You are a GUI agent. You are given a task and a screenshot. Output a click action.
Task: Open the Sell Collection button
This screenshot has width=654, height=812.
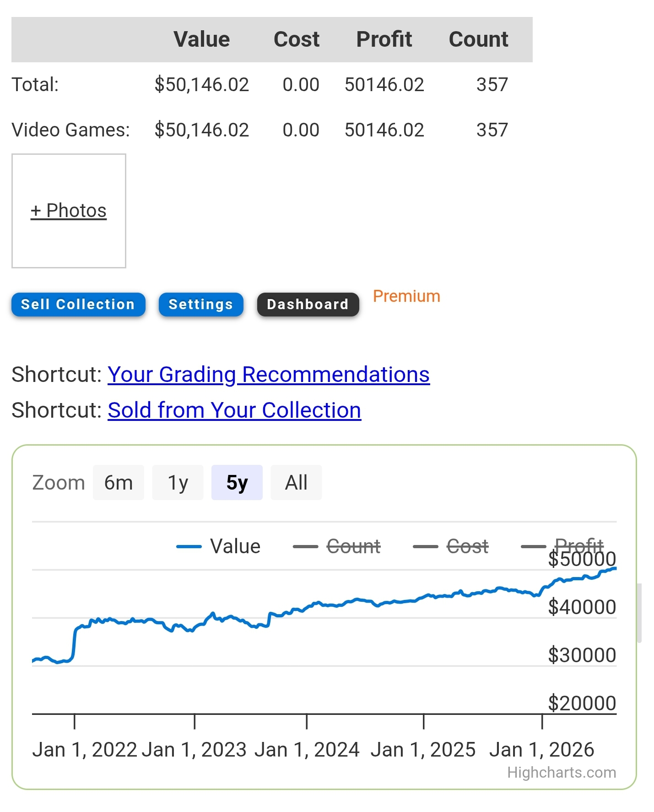pyautogui.click(x=78, y=305)
